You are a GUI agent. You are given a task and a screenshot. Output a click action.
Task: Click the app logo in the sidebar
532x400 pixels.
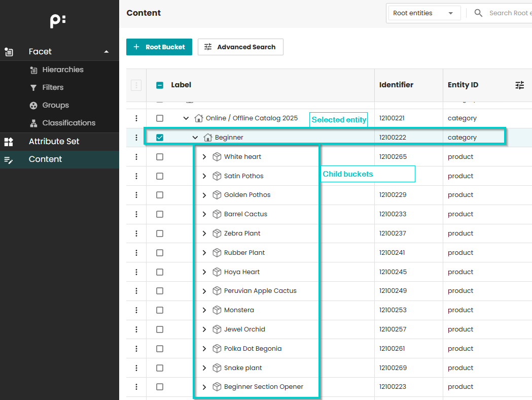pos(58,21)
